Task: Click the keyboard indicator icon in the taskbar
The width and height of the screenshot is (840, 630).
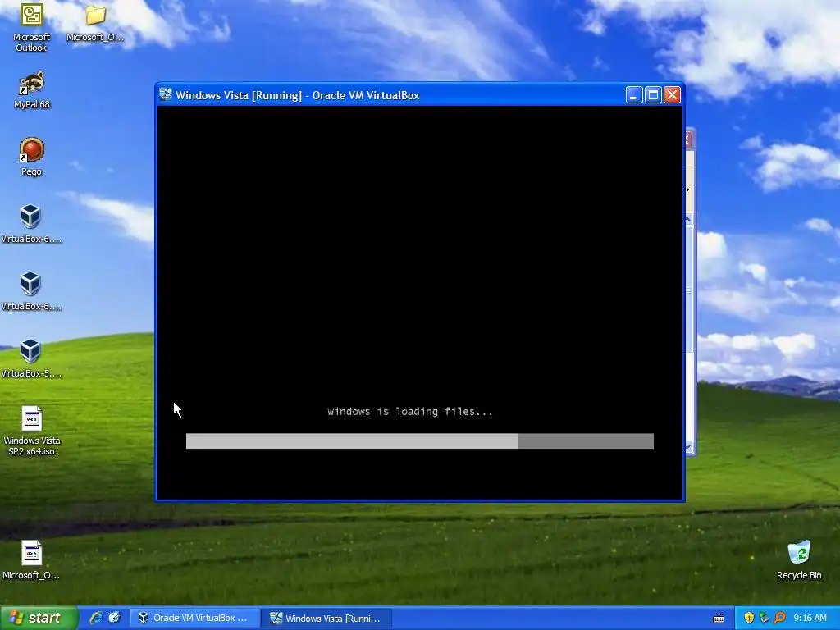Action: point(719,619)
